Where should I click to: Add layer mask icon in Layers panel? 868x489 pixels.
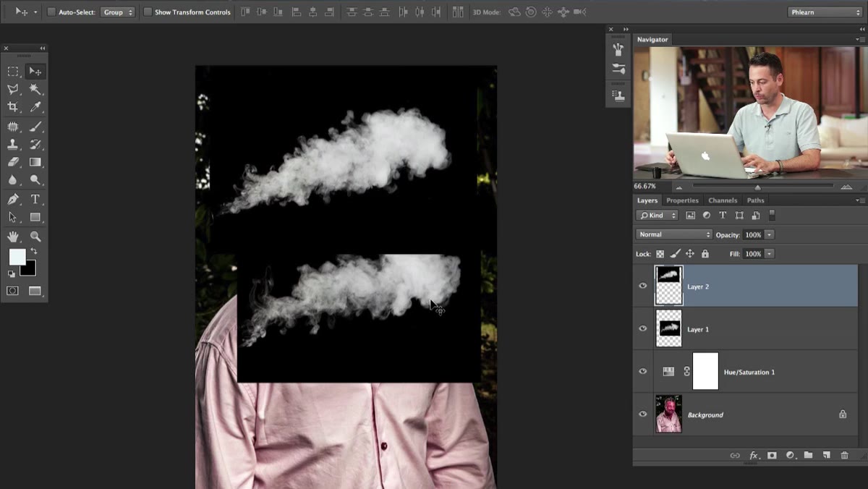772,455
